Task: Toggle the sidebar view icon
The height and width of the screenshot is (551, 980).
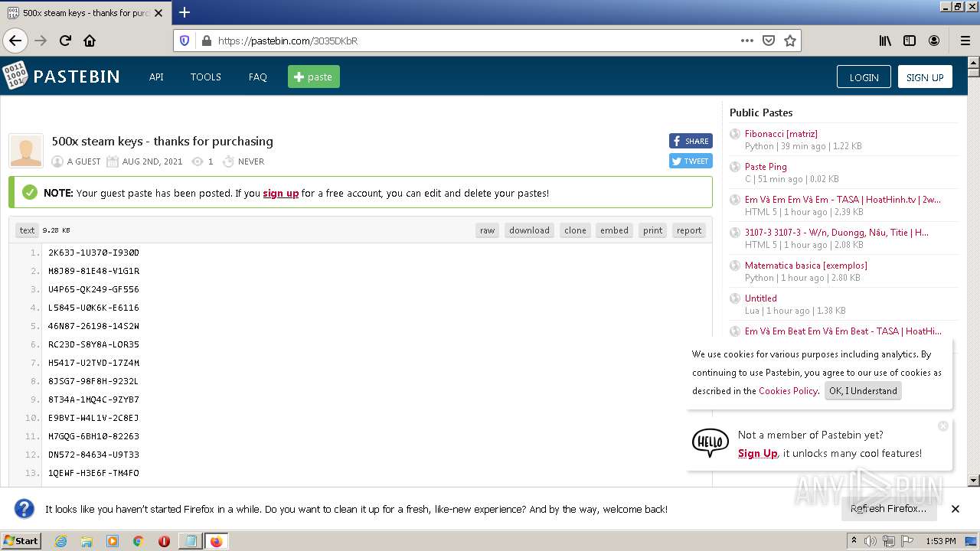Action: [x=910, y=41]
